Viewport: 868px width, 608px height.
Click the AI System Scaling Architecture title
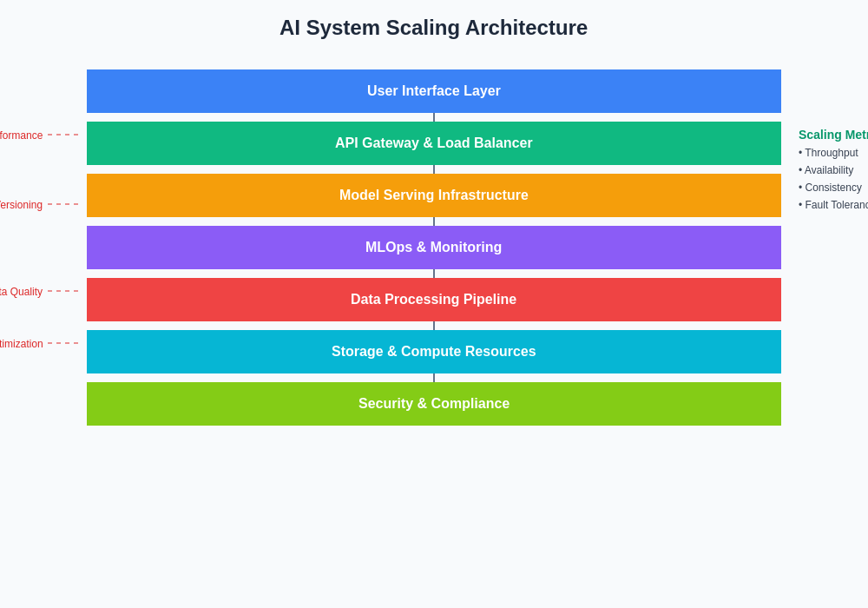[433, 28]
